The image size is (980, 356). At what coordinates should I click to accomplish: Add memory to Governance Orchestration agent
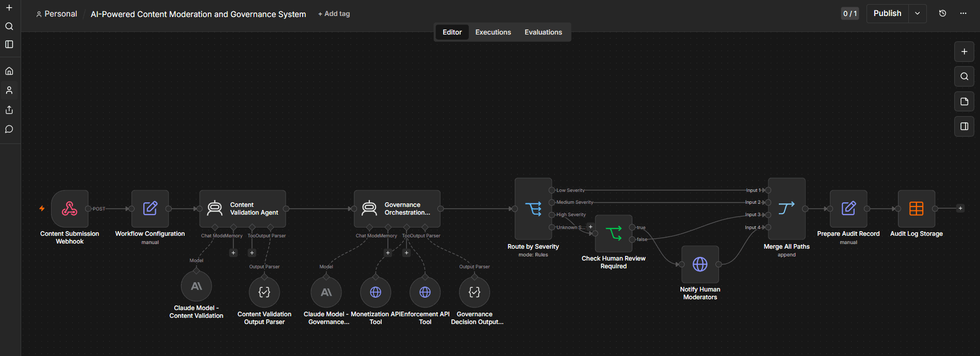click(x=388, y=253)
